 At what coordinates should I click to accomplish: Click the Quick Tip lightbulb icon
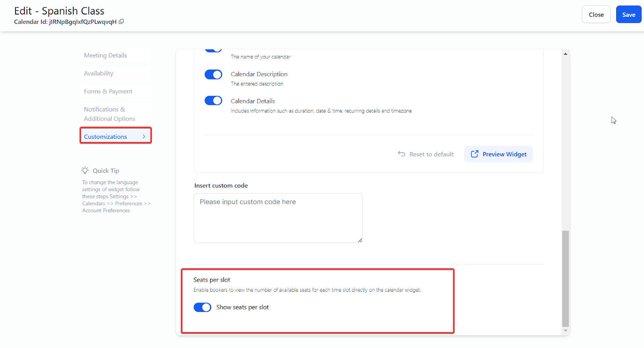coord(85,170)
